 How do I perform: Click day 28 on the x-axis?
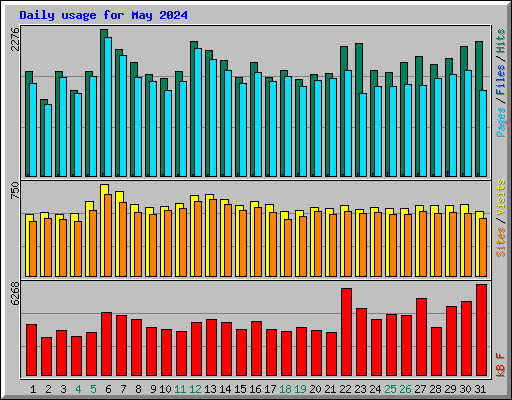pyautogui.click(x=435, y=389)
